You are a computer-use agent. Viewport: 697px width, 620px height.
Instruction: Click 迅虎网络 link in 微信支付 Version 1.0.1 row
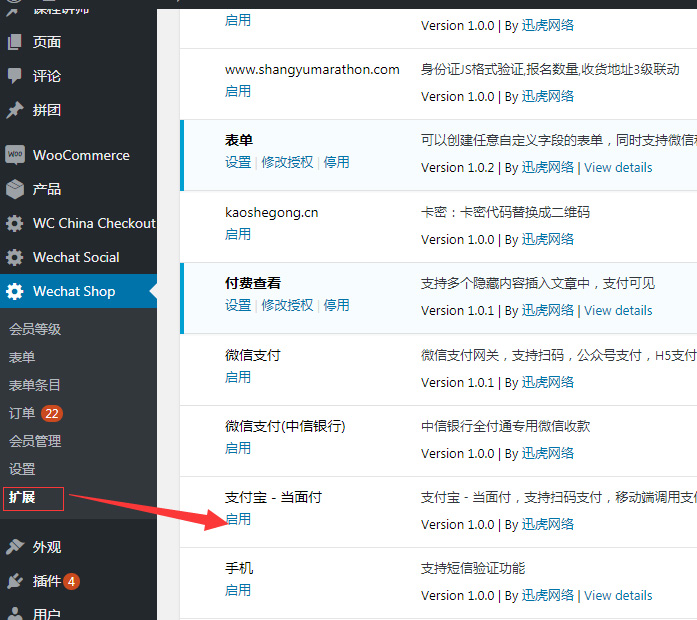coord(548,383)
